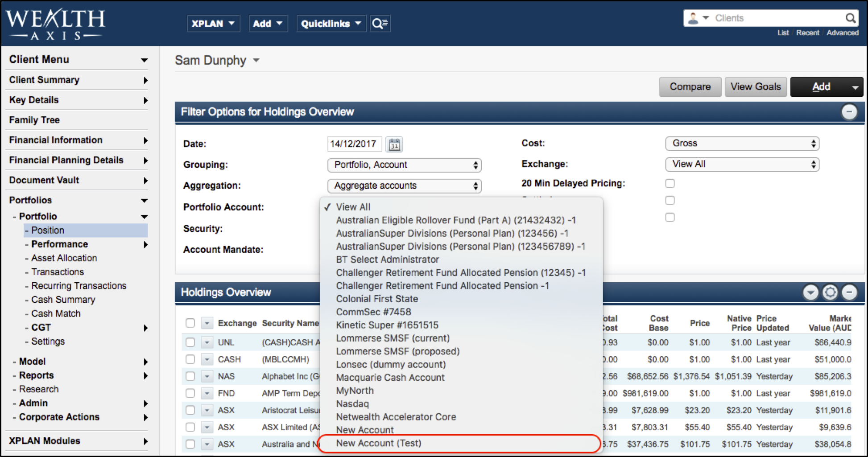Open Transactions in the Portfolio menu
This screenshot has height=457, width=868.
point(58,272)
